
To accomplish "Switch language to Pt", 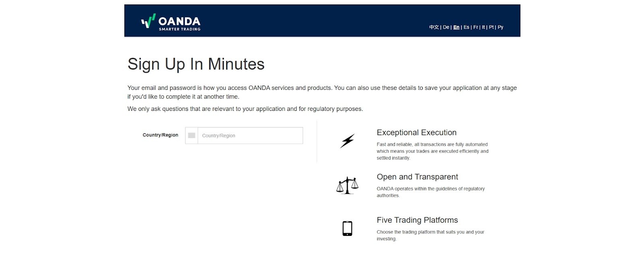I will (491, 27).
